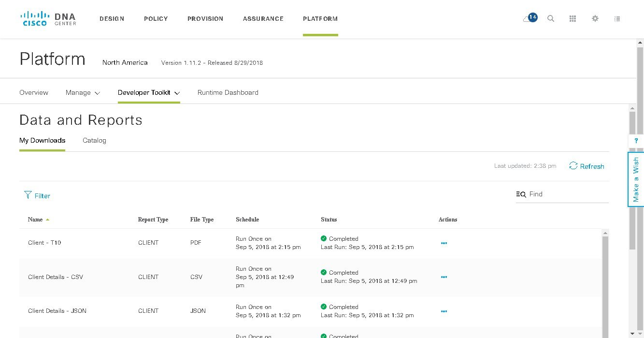Expand the Manage dropdown menu

83,92
